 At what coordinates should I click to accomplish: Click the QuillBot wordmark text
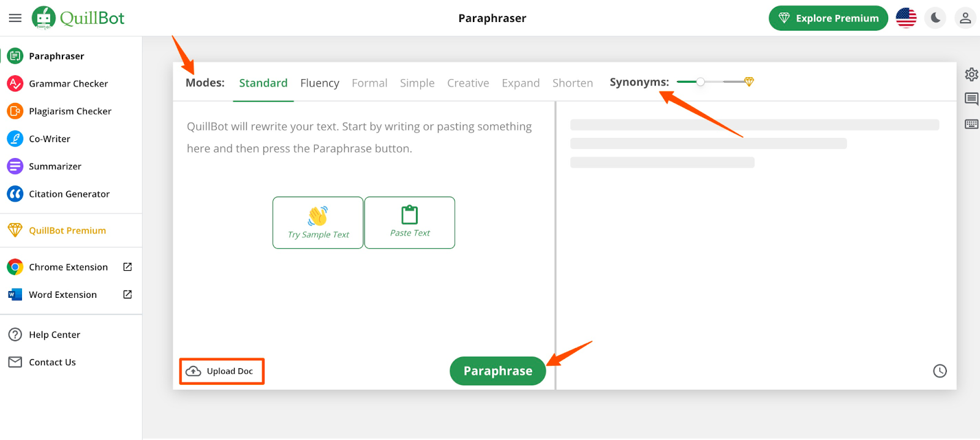92,18
